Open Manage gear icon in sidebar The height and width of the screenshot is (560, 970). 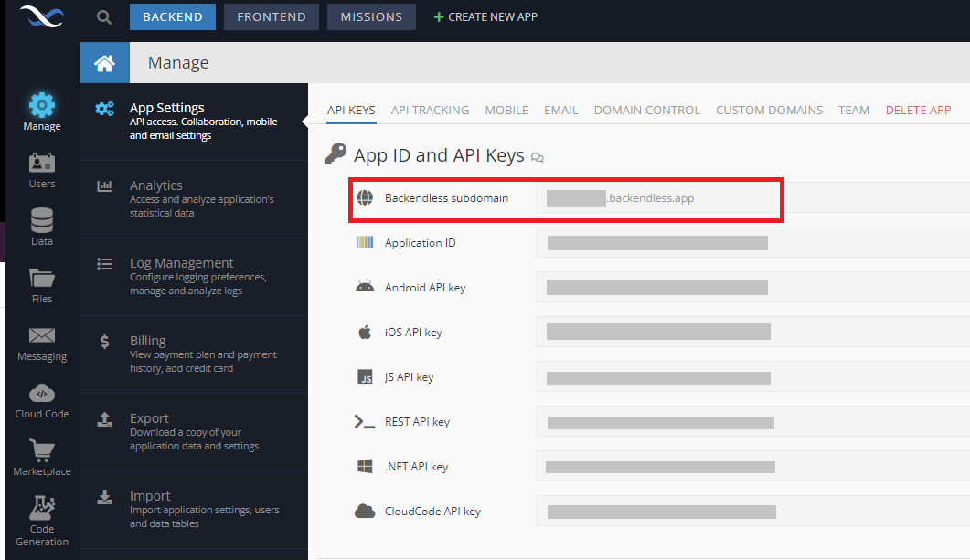tap(41, 105)
